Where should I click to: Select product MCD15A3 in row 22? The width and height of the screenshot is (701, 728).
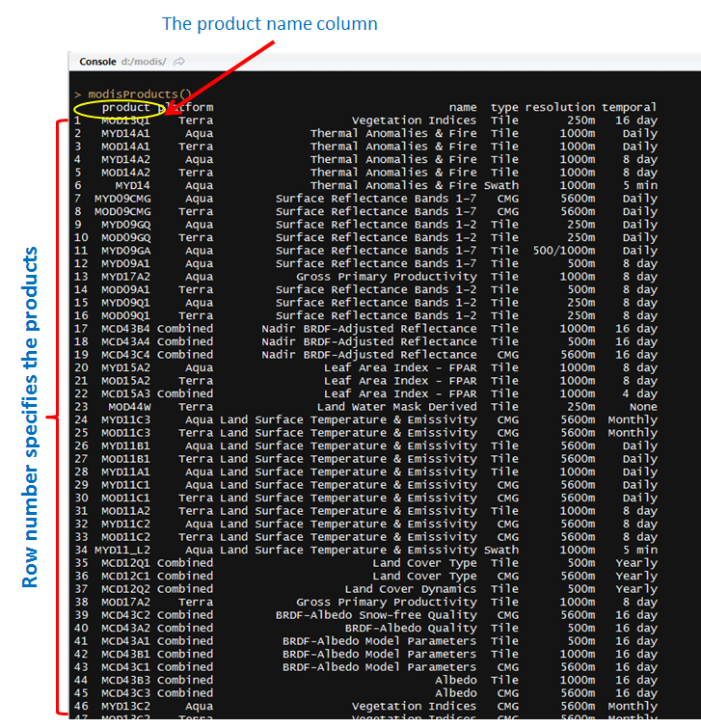click(x=125, y=393)
